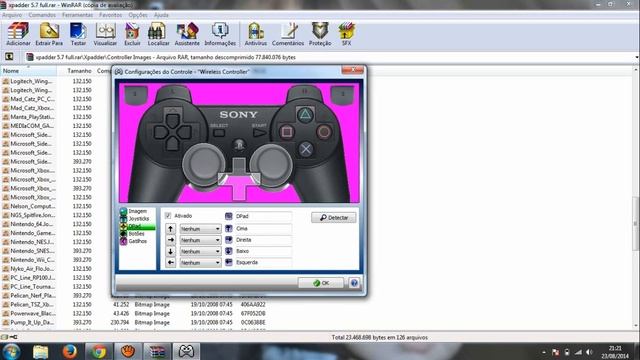This screenshot has width=640, height=360.
Task: Click the left arrow direction button
Action: [x=171, y=262]
